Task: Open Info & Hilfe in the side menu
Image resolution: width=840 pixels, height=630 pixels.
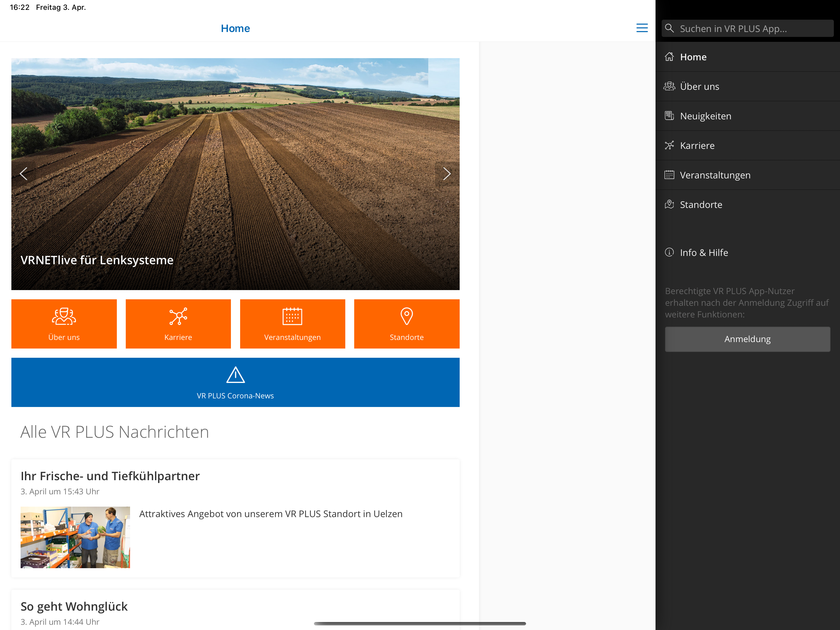Action: tap(747, 253)
